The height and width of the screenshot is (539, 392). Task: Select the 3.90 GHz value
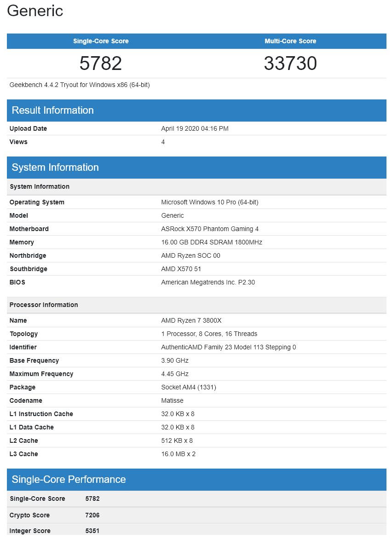[x=175, y=361]
